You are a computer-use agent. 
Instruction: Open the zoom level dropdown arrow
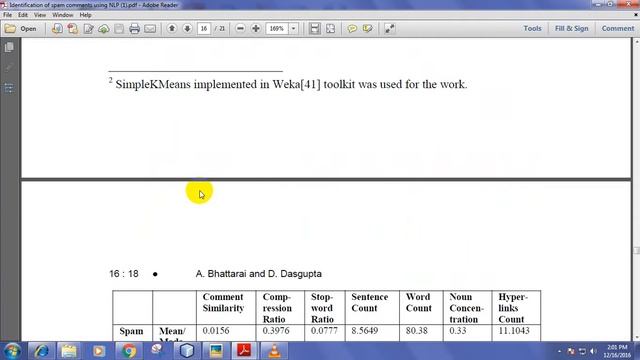pyautogui.click(x=293, y=29)
